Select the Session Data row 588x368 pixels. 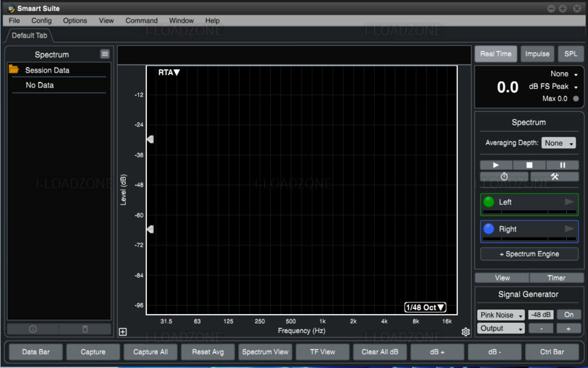coord(59,70)
